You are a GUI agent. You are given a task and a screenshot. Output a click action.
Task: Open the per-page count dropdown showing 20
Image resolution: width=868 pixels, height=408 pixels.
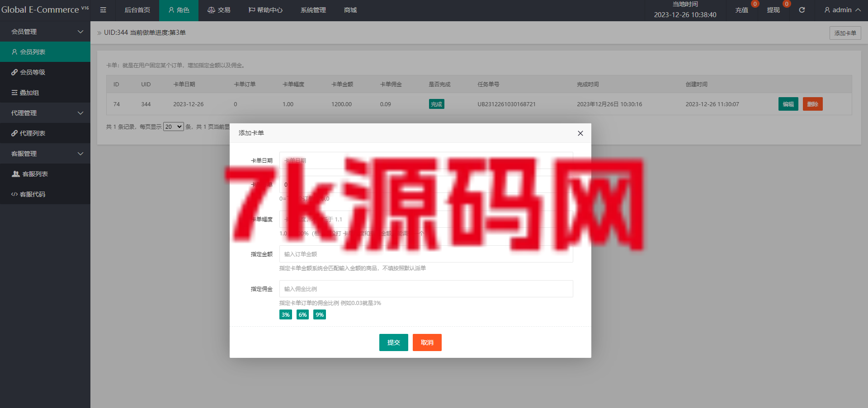click(173, 127)
